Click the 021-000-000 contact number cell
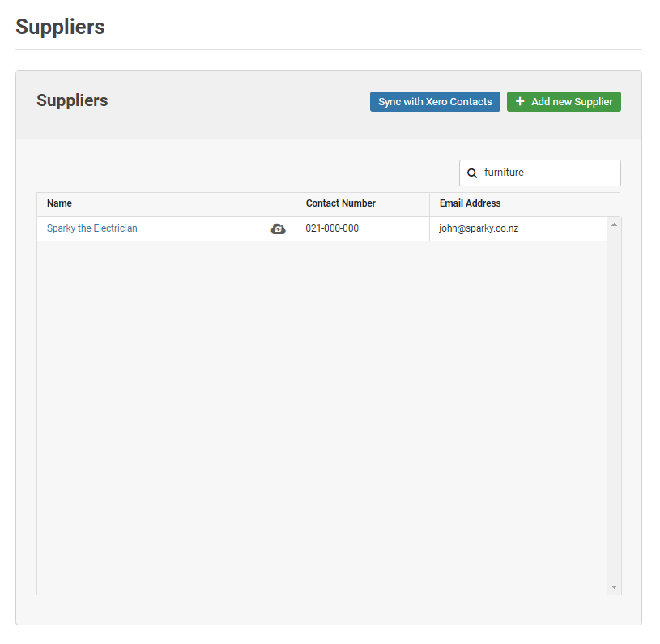This screenshot has height=644, width=660. pos(332,228)
